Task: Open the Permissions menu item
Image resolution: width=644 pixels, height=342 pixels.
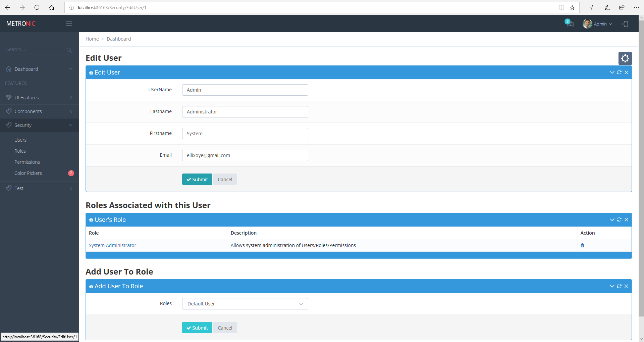Action: click(x=27, y=162)
